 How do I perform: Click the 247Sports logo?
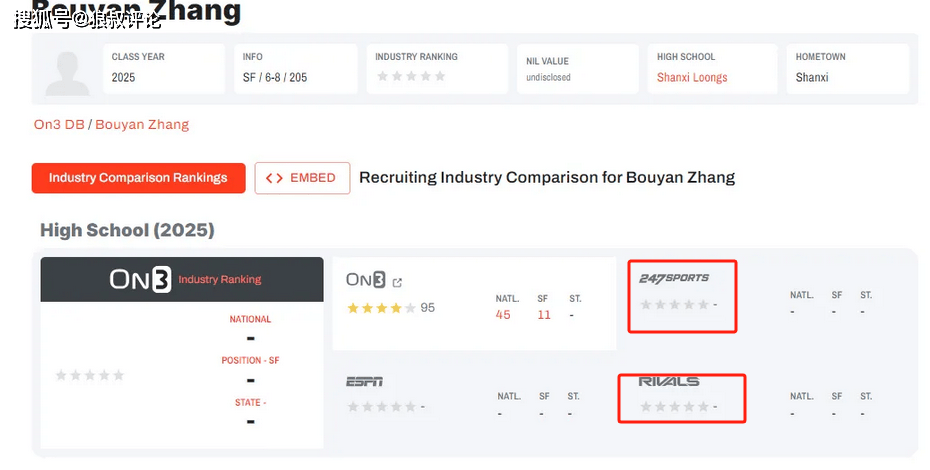674,278
